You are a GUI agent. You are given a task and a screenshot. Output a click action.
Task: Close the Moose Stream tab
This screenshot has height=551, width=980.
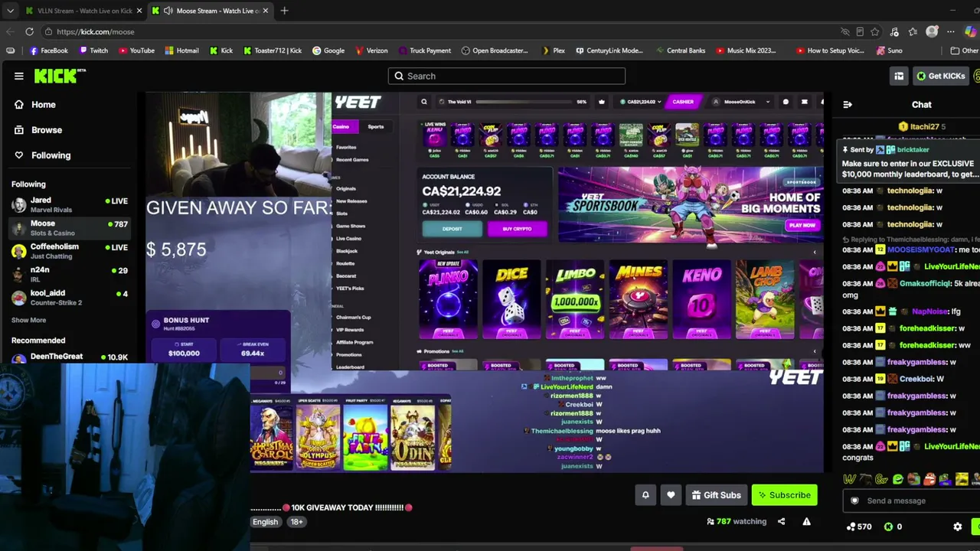(266, 11)
